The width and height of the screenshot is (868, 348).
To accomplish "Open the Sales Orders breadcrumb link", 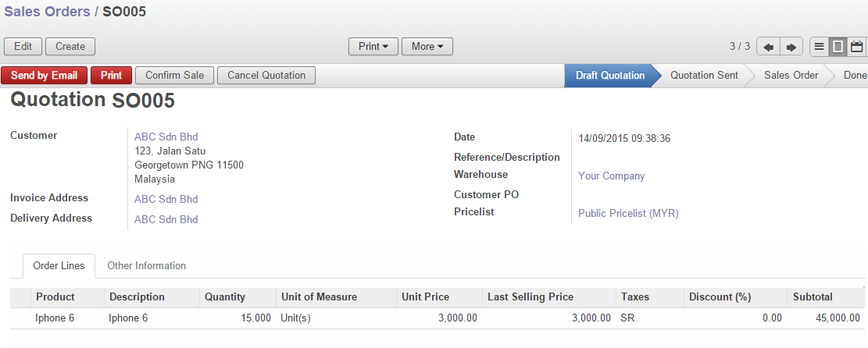I will 47,12.
